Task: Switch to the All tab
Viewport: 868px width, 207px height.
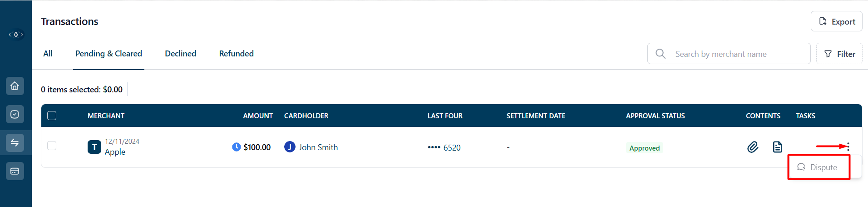Action: (48, 54)
